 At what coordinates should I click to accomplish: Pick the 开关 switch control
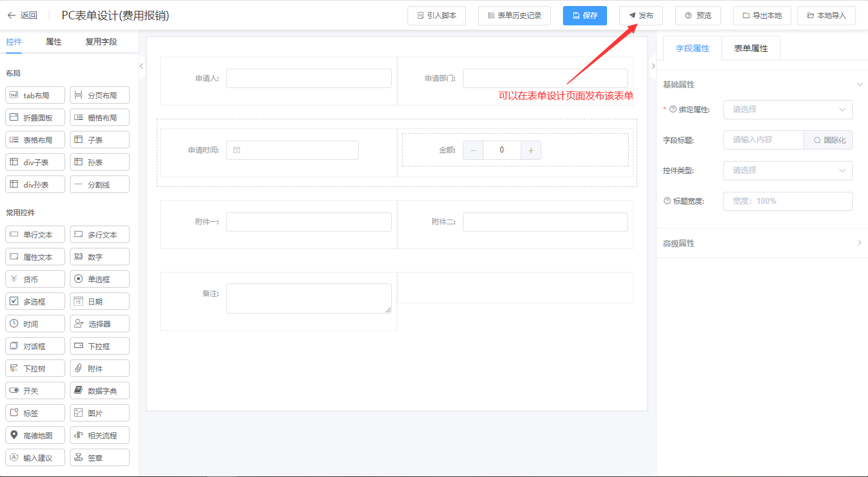click(x=35, y=391)
